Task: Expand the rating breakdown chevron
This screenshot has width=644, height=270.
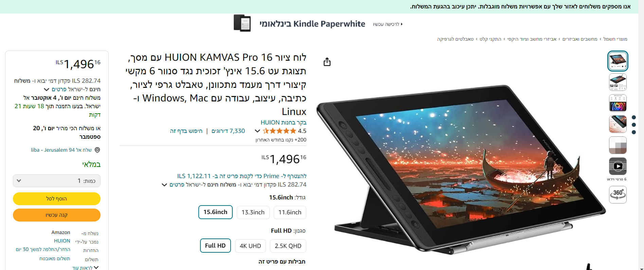Action: coord(257,131)
